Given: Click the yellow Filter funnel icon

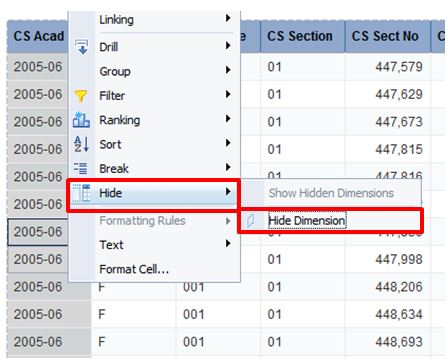Looking at the screenshot, I should click(x=81, y=96).
